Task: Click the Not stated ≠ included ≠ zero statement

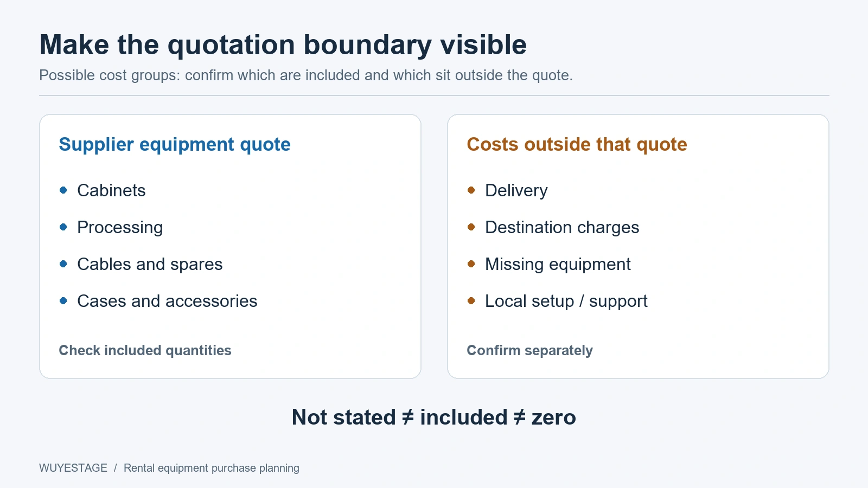Action: pos(434,417)
